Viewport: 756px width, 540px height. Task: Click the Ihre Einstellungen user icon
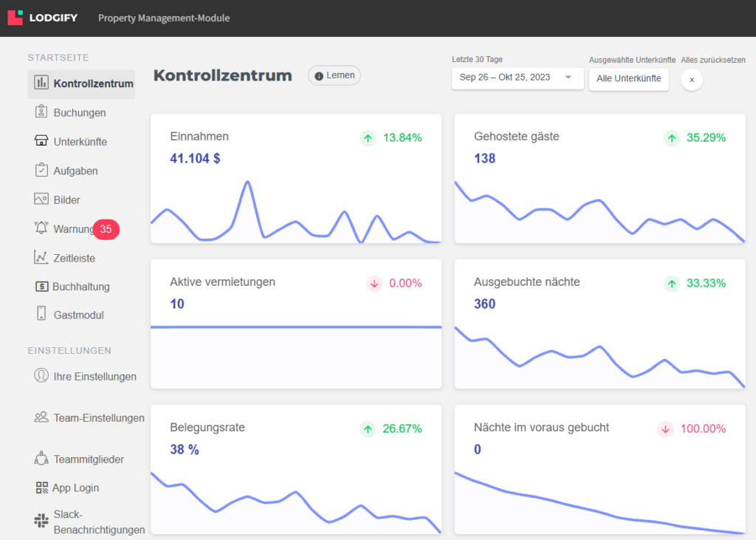(41, 375)
